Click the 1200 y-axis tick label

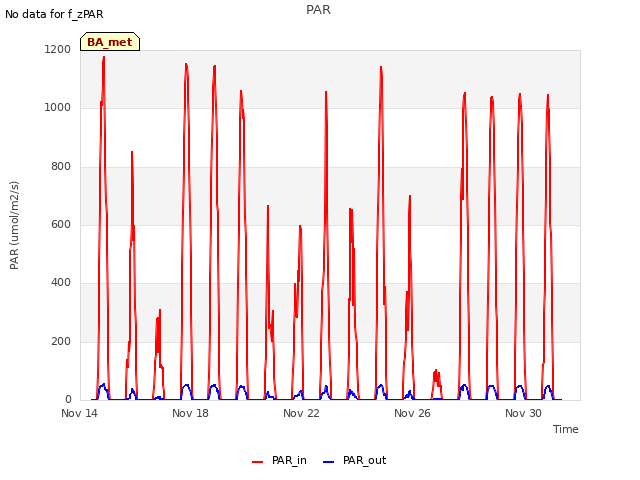(58, 49)
